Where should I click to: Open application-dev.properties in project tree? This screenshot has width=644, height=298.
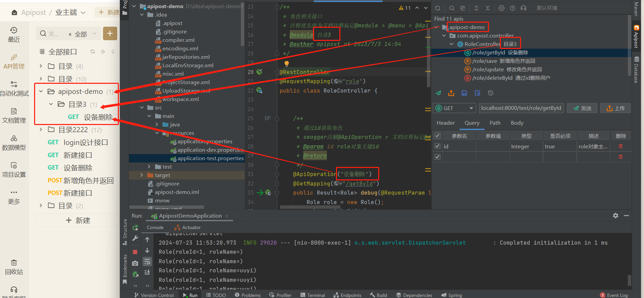[207, 150]
